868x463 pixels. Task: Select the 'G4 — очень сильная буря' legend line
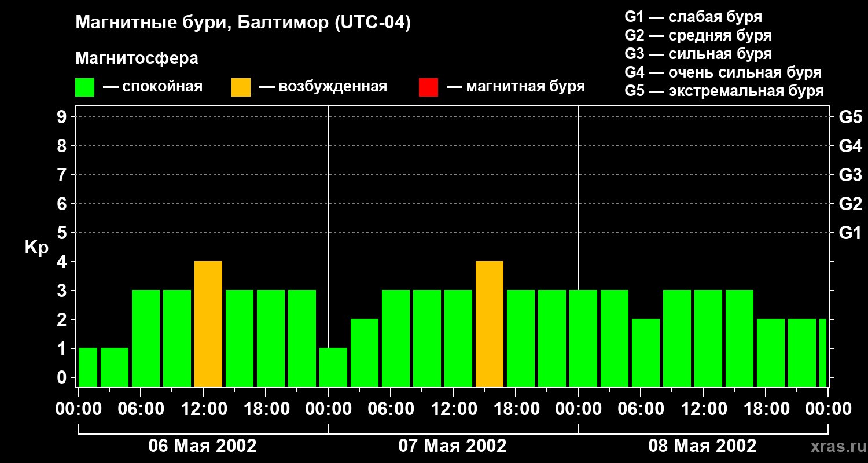(723, 72)
